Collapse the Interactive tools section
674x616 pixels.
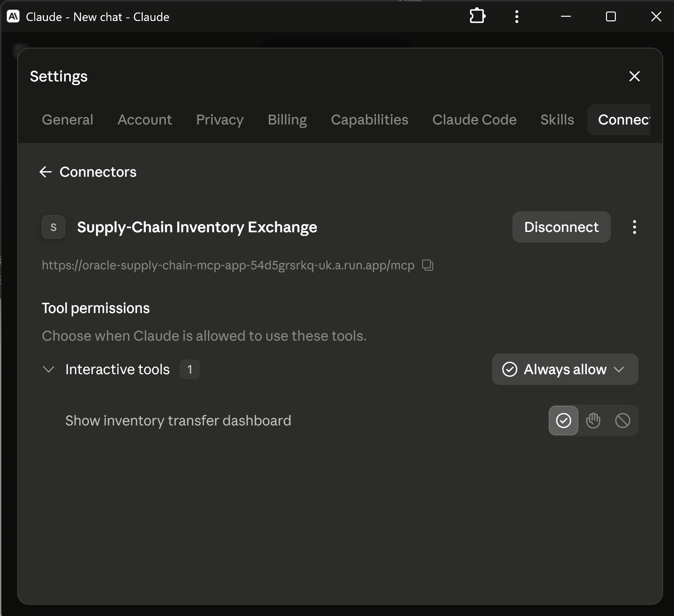tap(49, 369)
